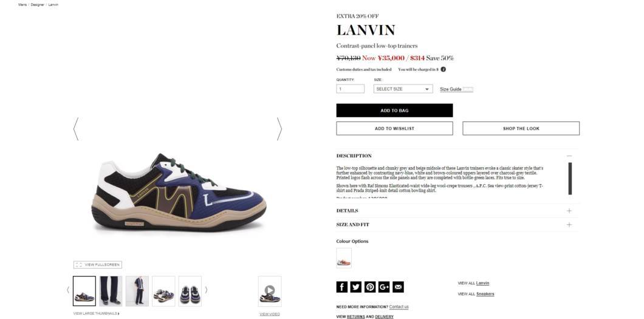Collapse the Description section
Screen dimensions: 644x319
point(569,156)
